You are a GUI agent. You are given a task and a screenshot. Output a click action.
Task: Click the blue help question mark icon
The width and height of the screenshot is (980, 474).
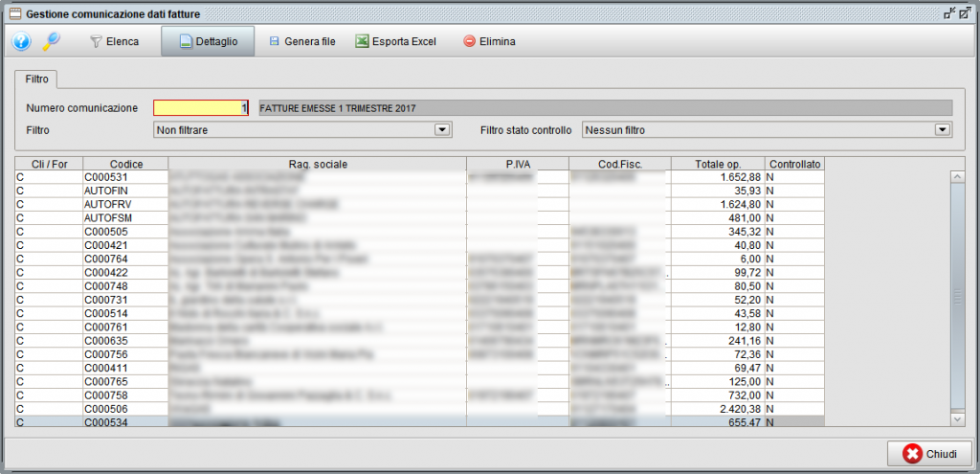click(x=22, y=41)
